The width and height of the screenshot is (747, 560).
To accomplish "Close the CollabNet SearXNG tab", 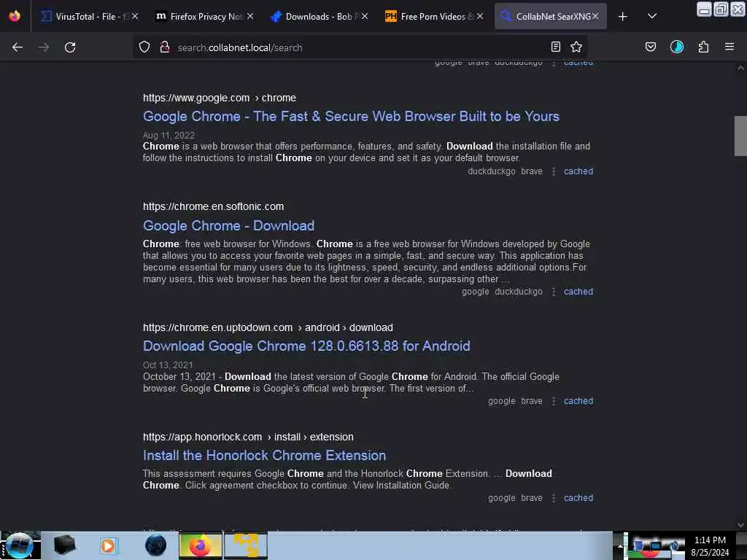I will [595, 16].
